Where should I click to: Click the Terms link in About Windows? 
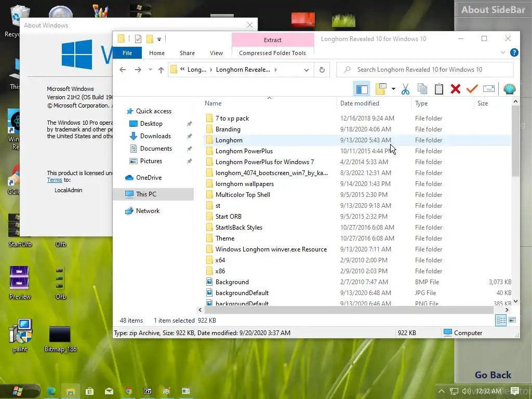click(x=54, y=180)
